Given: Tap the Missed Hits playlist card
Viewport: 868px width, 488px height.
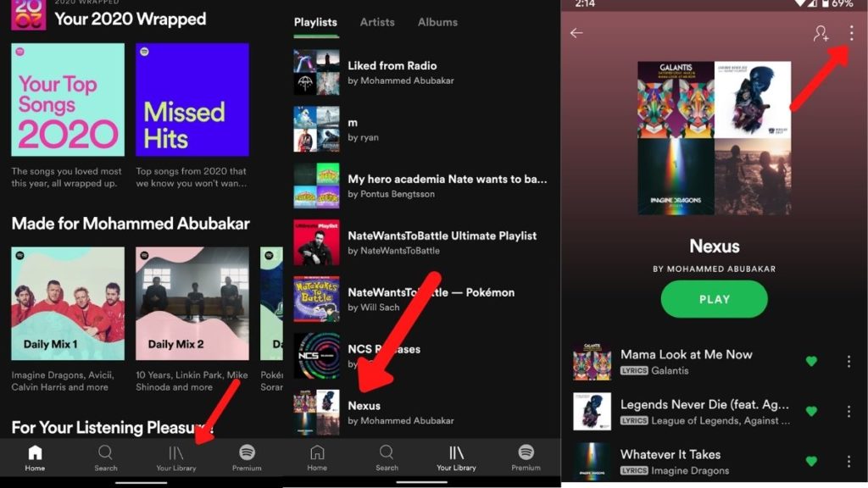Looking at the screenshot, I should pos(192,99).
